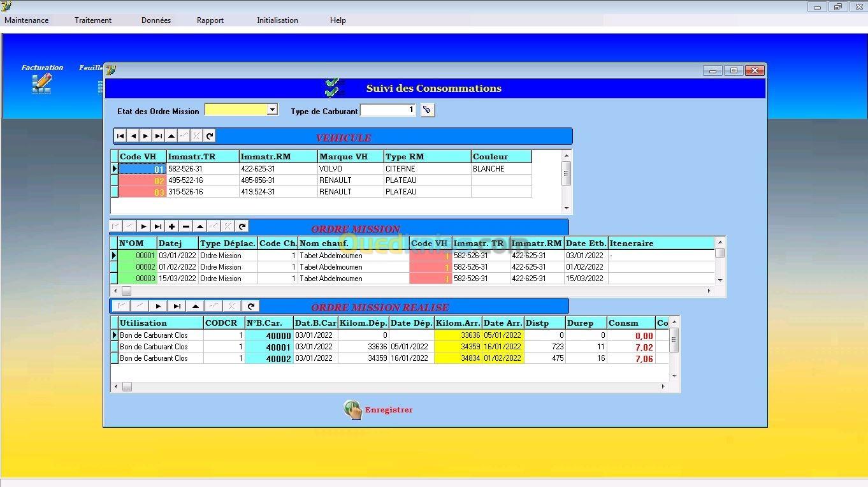
Task: Go to previous record in VEHICULE navigator
Action: click(x=133, y=136)
